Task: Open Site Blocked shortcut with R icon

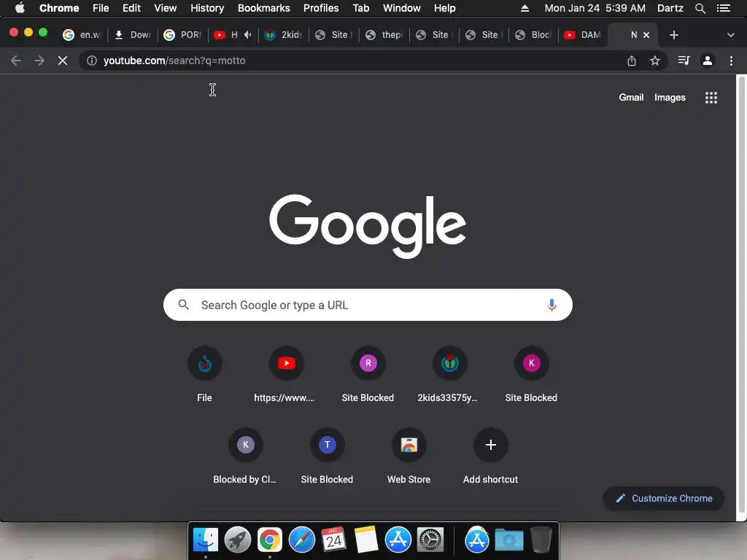Action: (368, 375)
